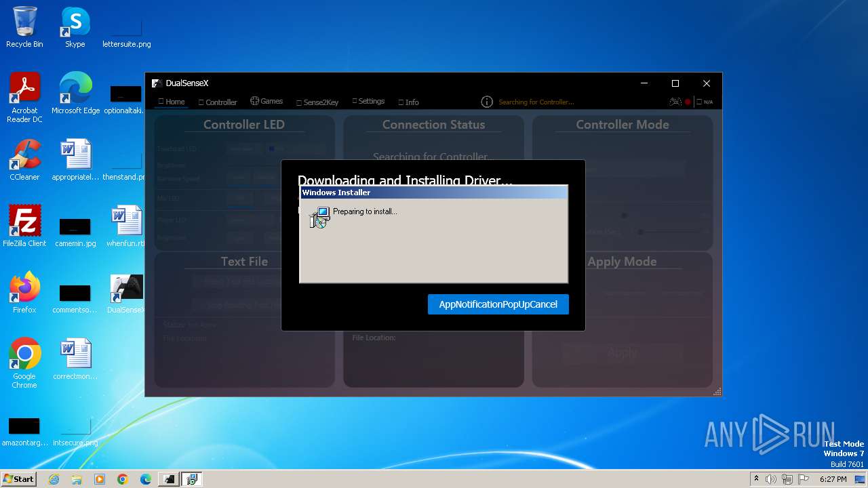The height and width of the screenshot is (488, 868).
Task: Open the Games tab
Action: click(x=267, y=101)
